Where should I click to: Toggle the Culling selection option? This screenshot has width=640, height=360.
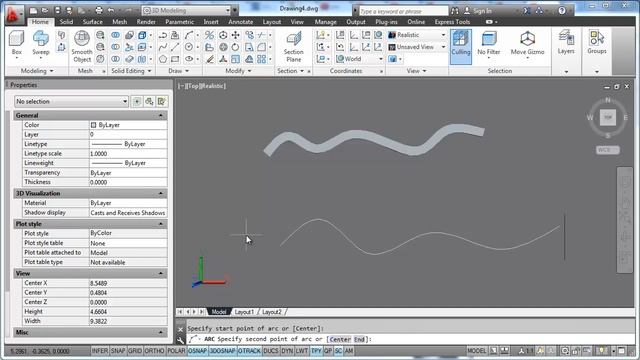tap(461, 46)
